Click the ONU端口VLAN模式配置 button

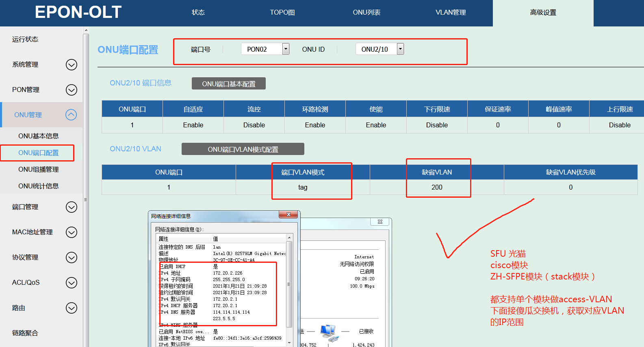click(243, 149)
